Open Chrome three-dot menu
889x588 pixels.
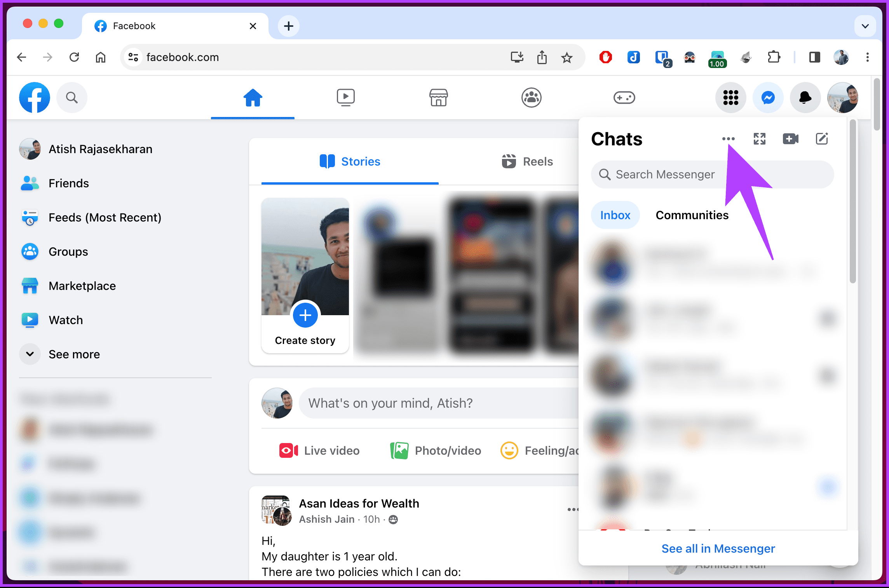[x=867, y=57]
